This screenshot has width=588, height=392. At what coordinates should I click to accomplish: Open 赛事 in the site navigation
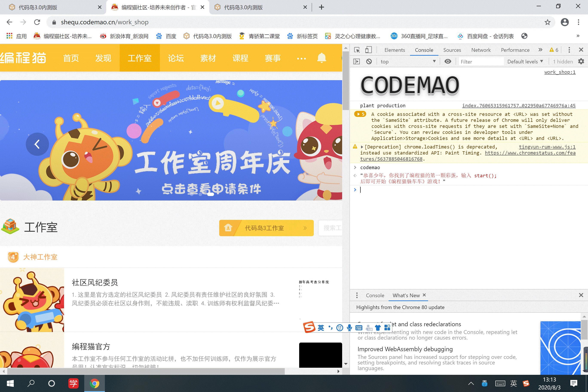[273, 58]
